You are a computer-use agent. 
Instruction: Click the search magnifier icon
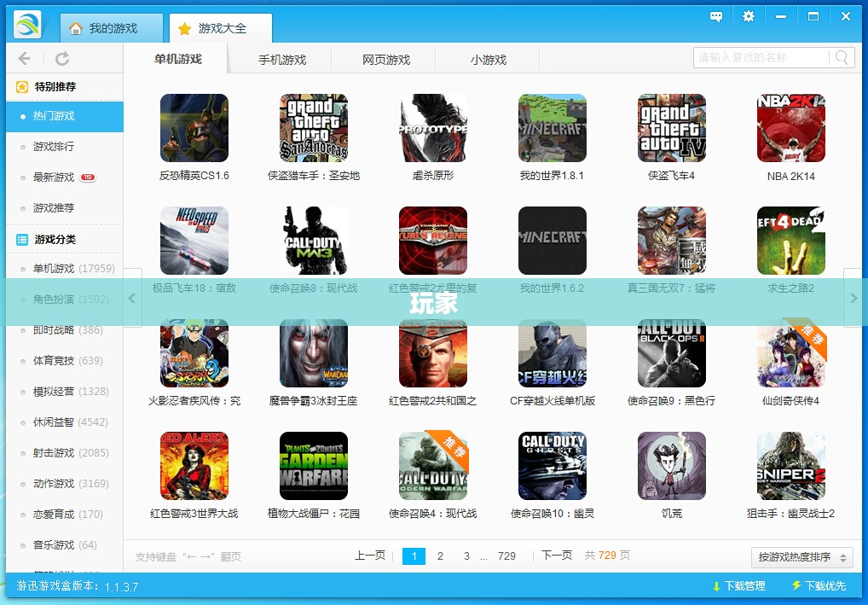coord(842,57)
